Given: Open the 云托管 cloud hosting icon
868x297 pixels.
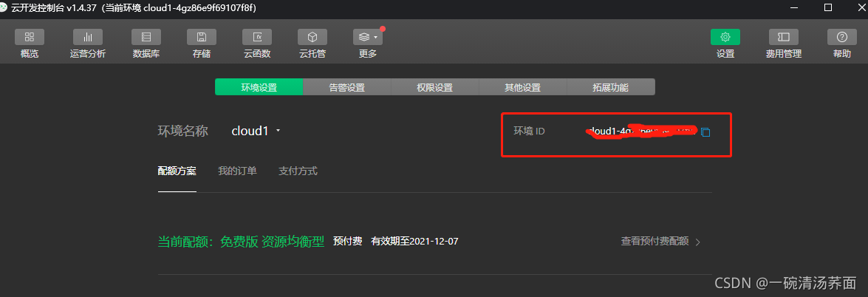Looking at the screenshot, I should pyautogui.click(x=312, y=37).
